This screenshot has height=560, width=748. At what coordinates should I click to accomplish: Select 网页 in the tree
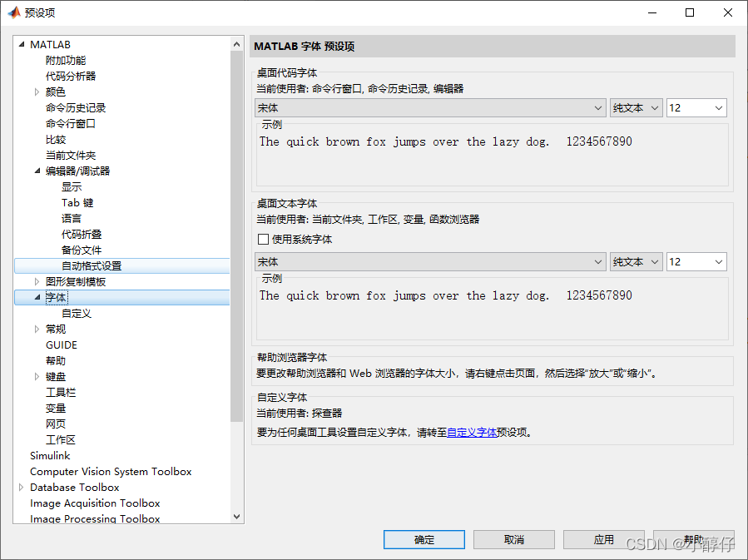tap(56, 424)
